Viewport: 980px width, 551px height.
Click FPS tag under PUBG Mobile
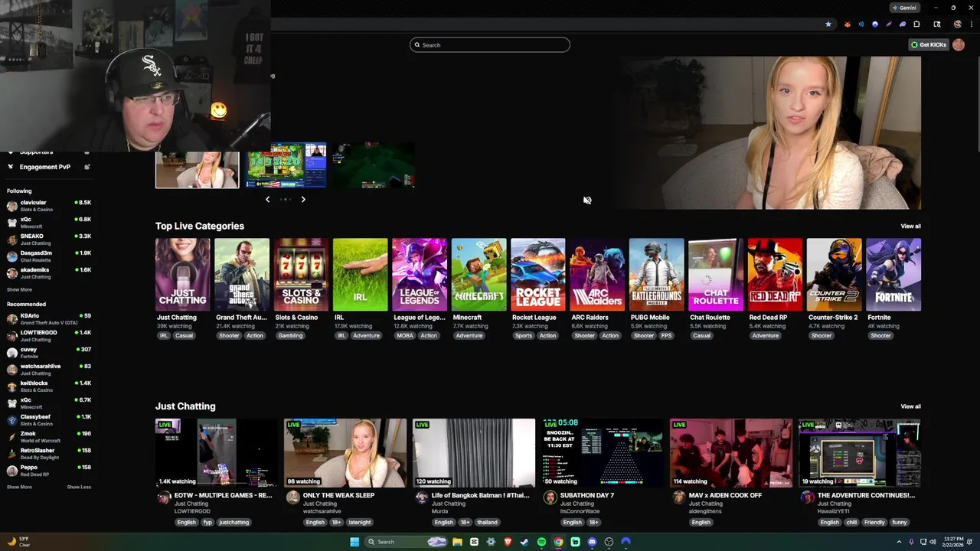click(667, 335)
